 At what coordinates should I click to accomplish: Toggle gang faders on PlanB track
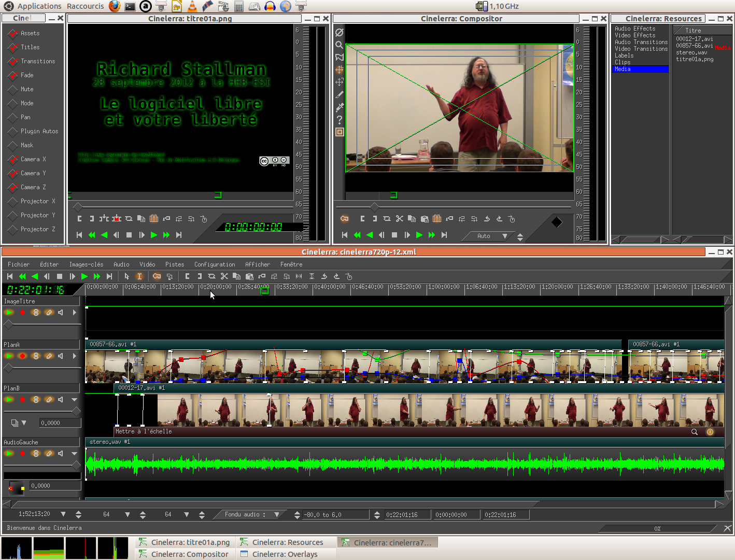tap(36, 399)
